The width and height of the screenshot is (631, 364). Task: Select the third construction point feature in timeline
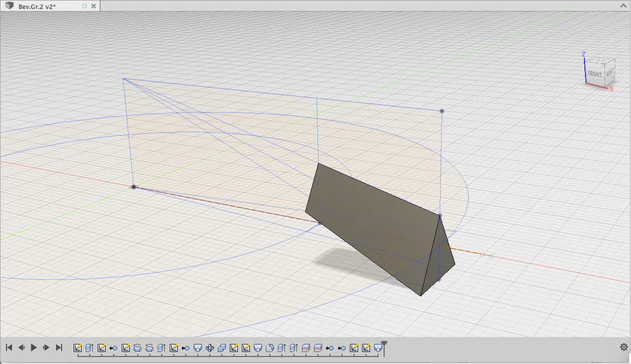click(x=330, y=347)
